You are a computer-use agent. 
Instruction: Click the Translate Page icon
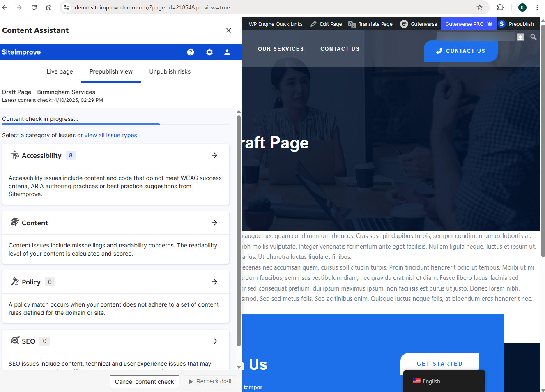352,24
